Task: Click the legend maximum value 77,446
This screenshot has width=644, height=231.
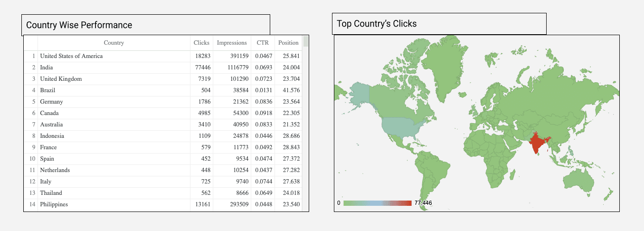Action: pos(423,203)
